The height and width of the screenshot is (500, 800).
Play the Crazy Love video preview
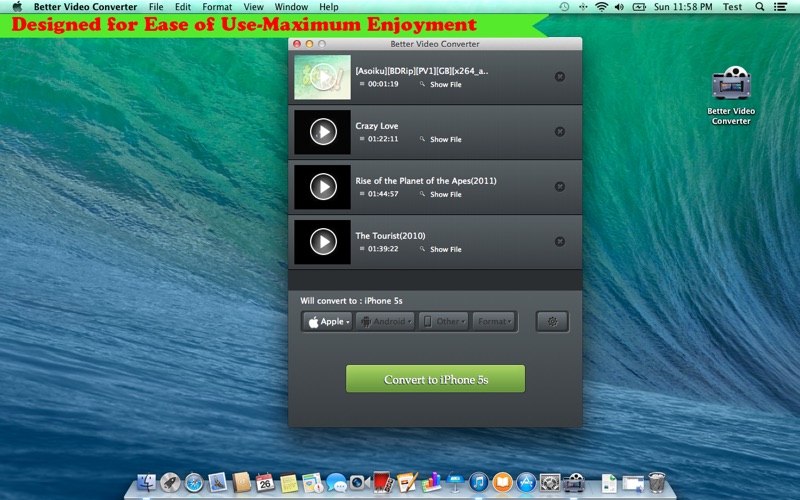click(x=323, y=132)
